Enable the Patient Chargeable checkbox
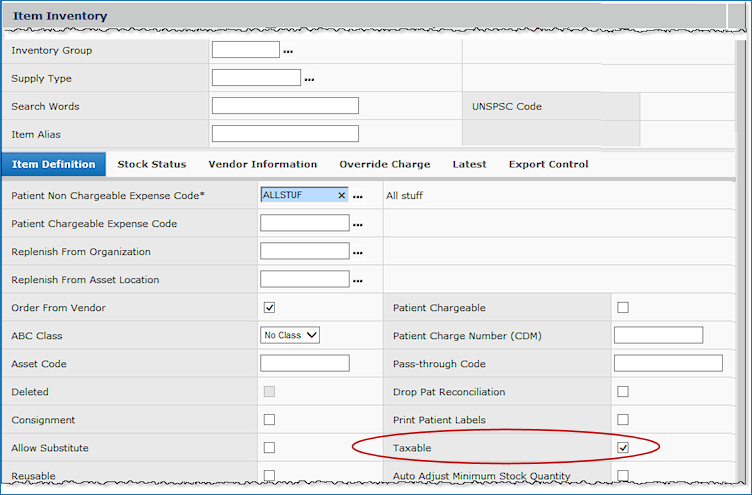Image resolution: width=752 pixels, height=495 pixels. (x=623, y=308)
